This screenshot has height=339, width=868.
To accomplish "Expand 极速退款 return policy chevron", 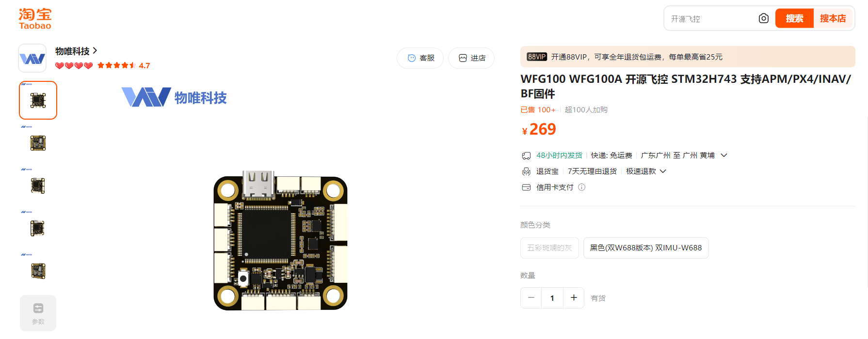I will 663,171.
